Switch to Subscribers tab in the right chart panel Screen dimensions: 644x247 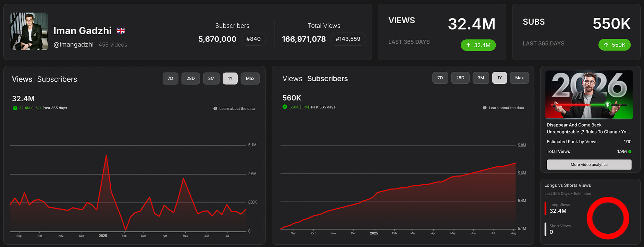coord(327,79)
